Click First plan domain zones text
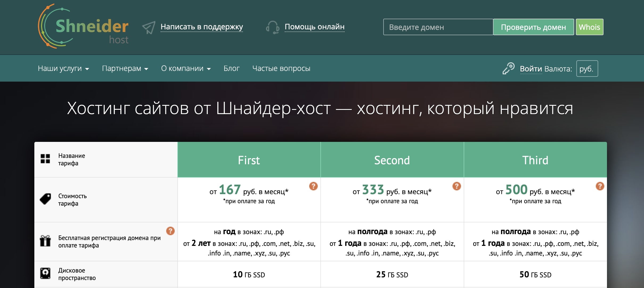644x288 pixels. pos(249,242)
